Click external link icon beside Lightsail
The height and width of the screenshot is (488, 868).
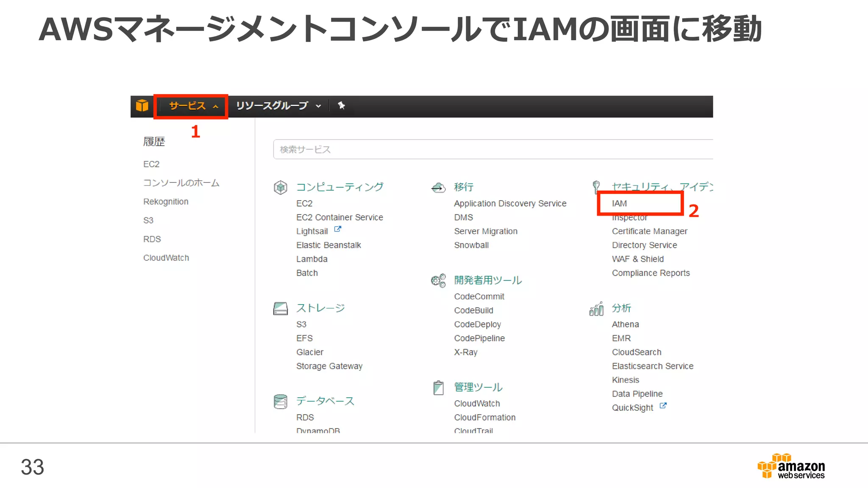pos(337,229)
